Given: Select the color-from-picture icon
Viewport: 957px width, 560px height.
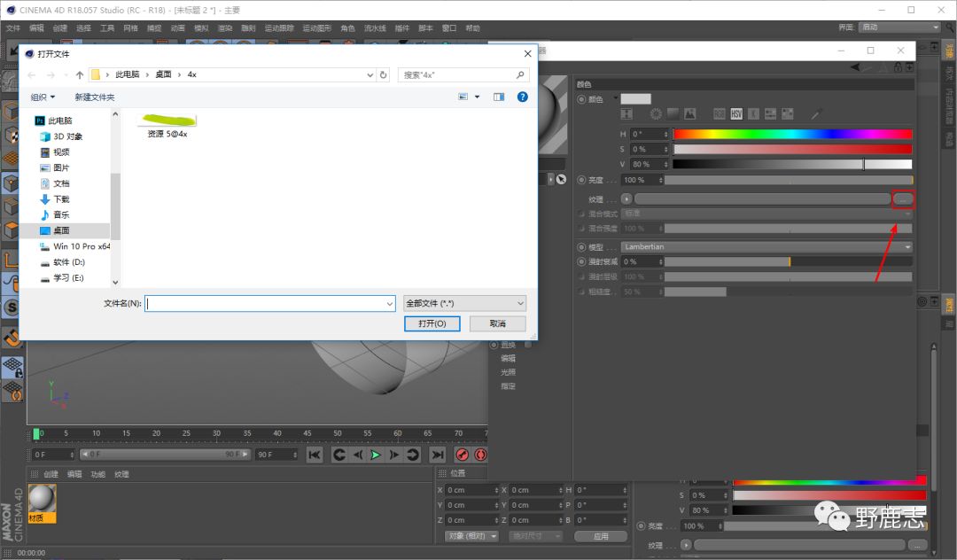Looking at the screenshot, I should click(689, 114).
